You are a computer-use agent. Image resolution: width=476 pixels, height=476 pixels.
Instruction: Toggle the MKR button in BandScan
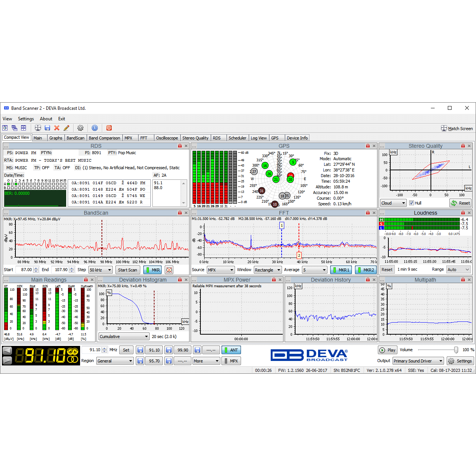(153, 270)
